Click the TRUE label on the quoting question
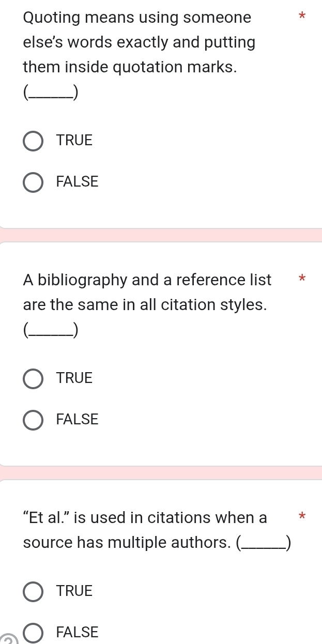Viewport: 322px width, 644px height. click(x=74, y=140)
